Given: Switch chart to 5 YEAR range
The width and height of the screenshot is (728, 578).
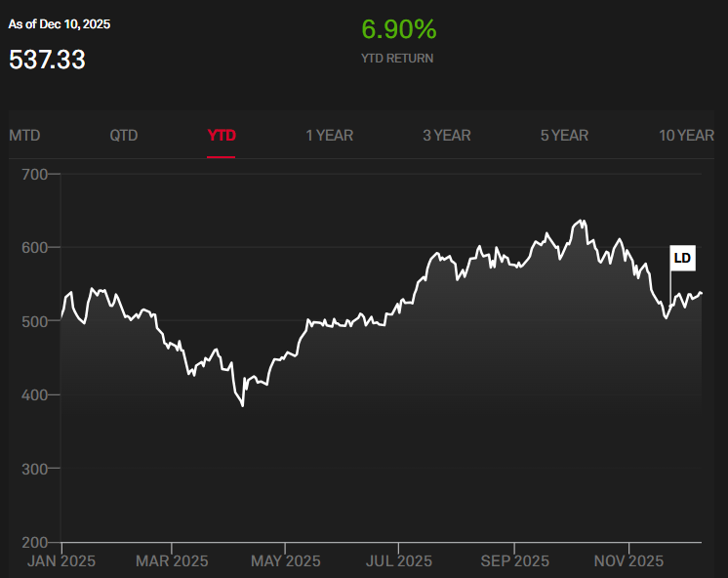Looking at the screenshot, I should [564, 135].
